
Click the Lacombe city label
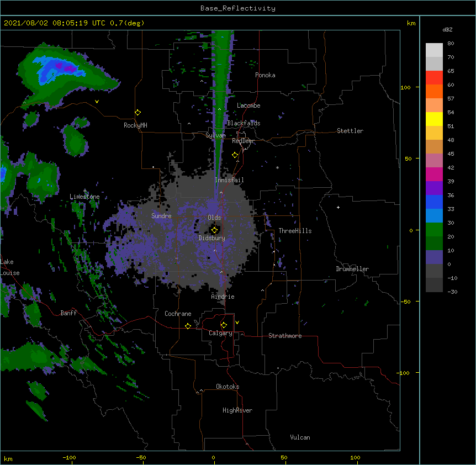click(248, 105)
